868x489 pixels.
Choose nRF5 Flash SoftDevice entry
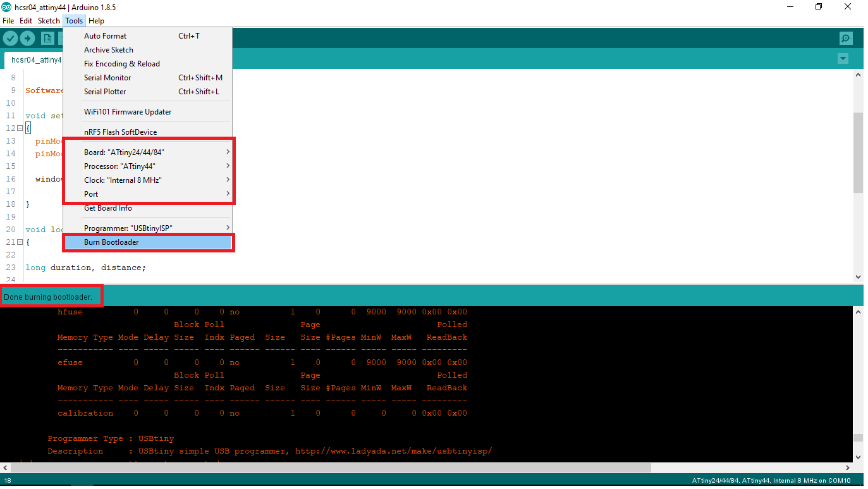pyautogui.click(x=148, y=132)
